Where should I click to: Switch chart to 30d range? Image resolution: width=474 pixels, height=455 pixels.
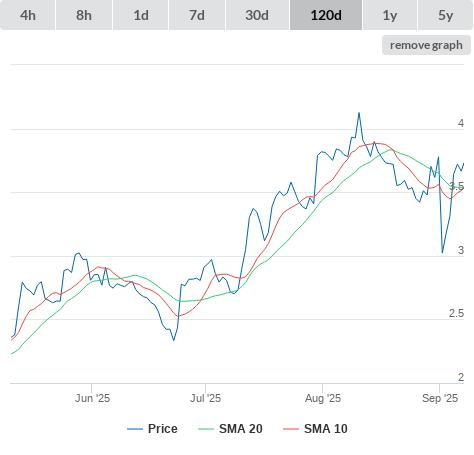pyautogui.click(x=257, y=15)
